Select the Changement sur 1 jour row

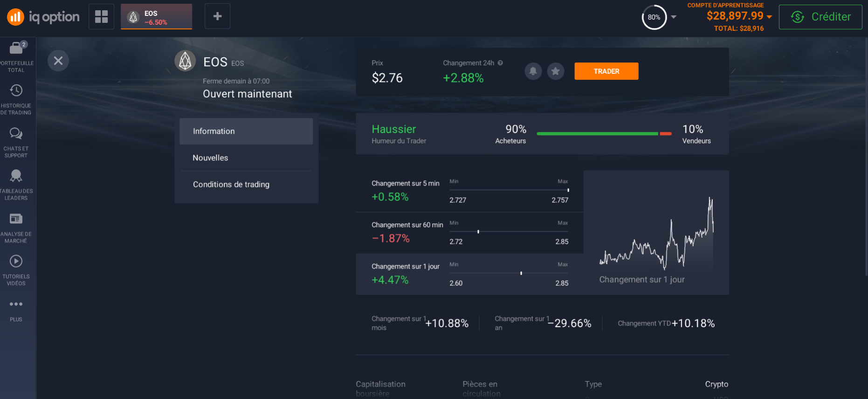point(469,274)
